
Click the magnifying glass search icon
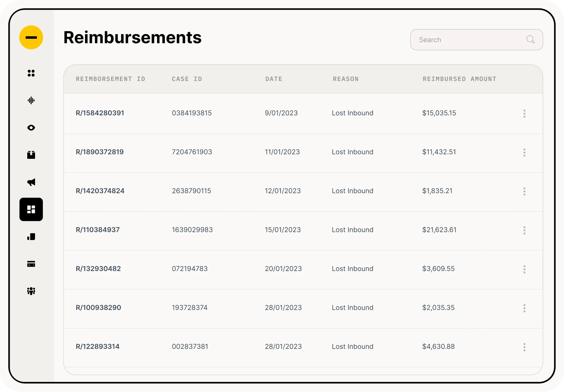point(530,39)
